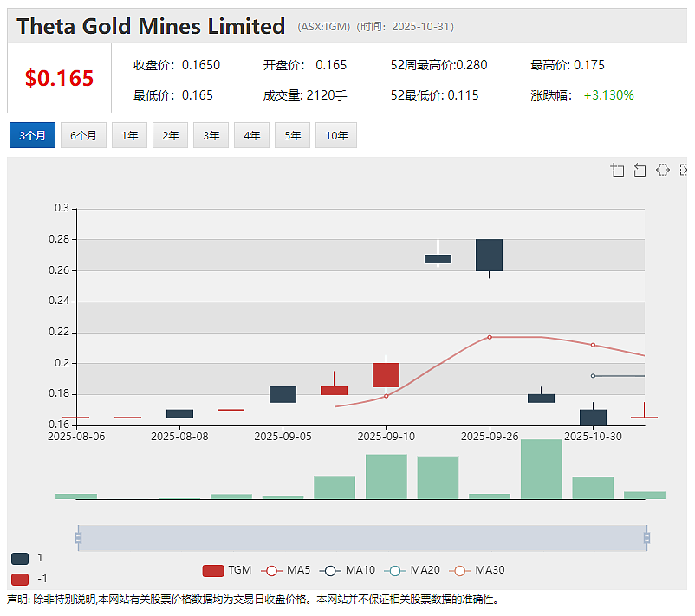
Task: Click the '2025-08-06' date axis label
Action: click(x=76, y=437)
